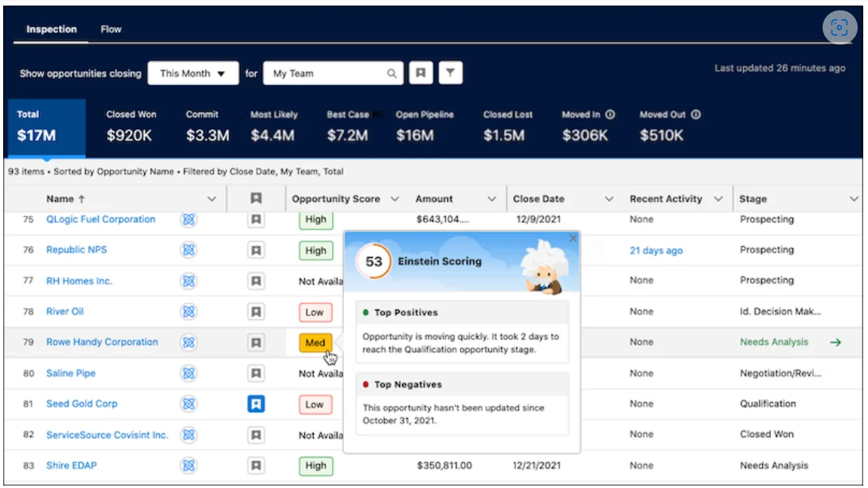
Task: Close the Einstein Scoring popup
Action: click(573, 238)
